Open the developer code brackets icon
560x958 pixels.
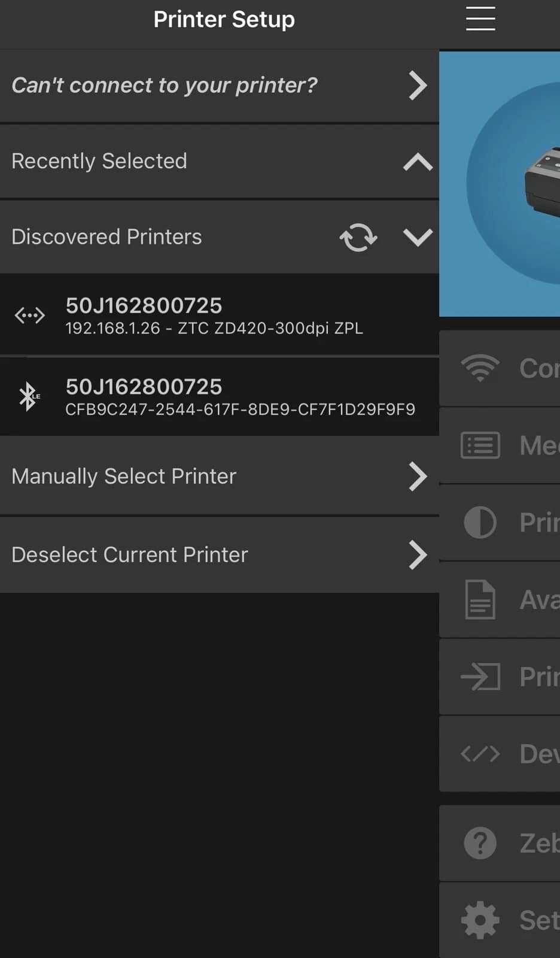(480, 754)
